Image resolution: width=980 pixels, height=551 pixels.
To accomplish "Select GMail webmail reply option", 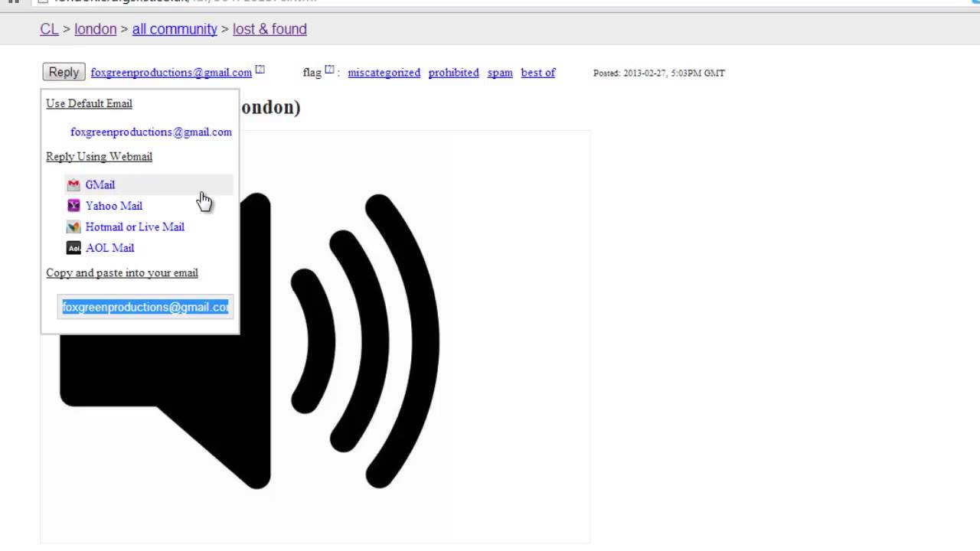I will [x=100, y=184].
